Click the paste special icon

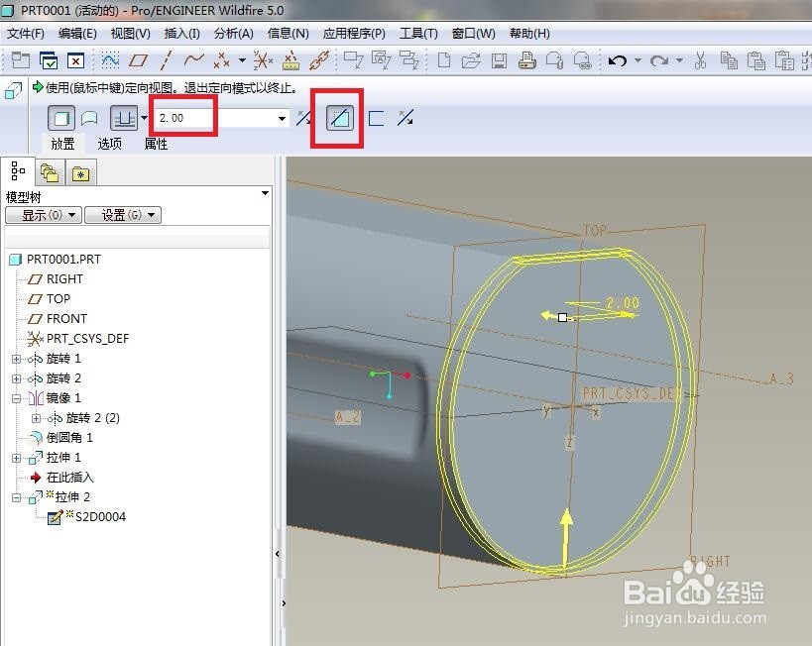tap(784, 61)
